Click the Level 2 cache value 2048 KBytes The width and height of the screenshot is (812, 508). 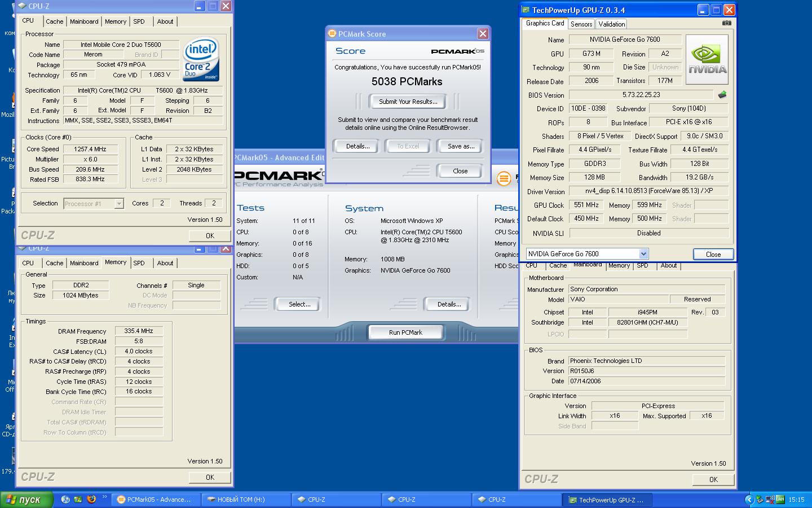194,169
